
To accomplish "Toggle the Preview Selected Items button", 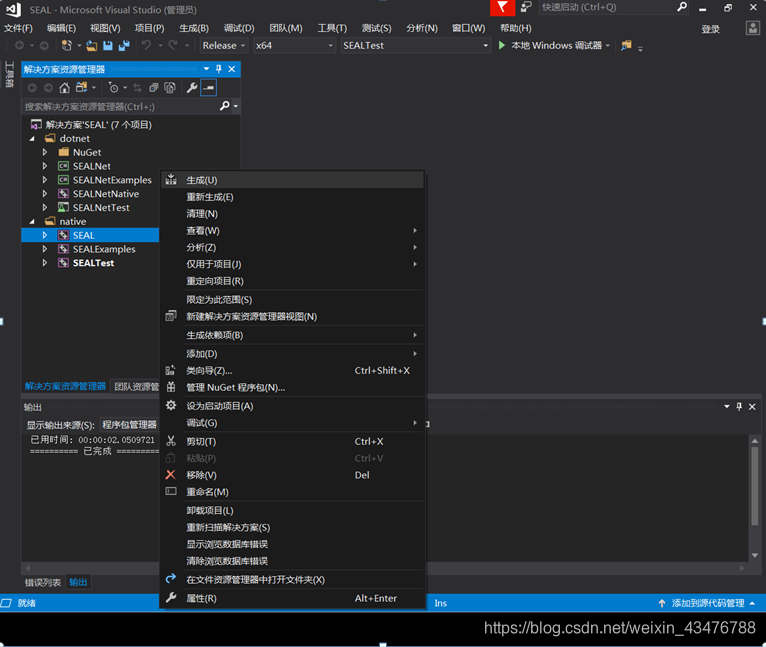I will (x=209, y=88).
